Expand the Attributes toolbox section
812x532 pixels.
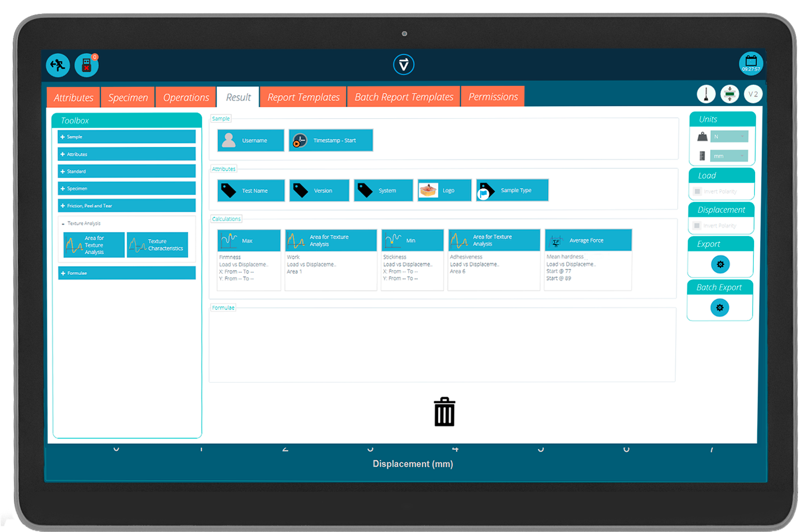coord(127,154)
